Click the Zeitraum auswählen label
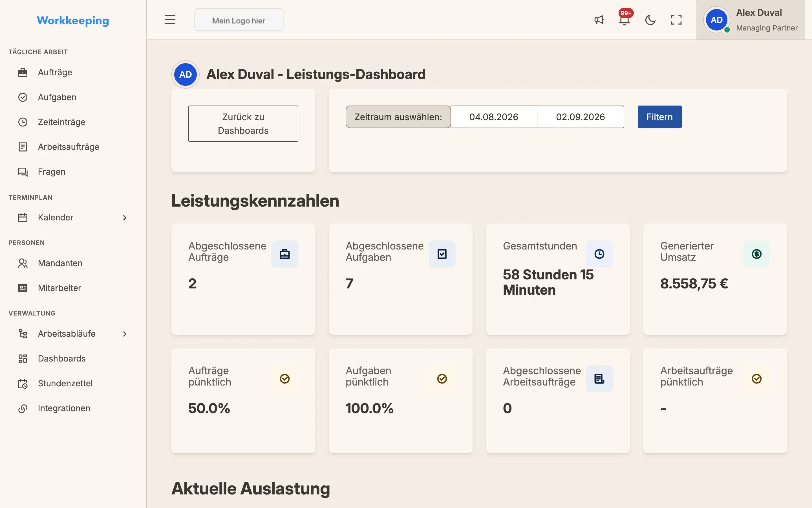Screen dimensions: 812x508 [398, 117]
